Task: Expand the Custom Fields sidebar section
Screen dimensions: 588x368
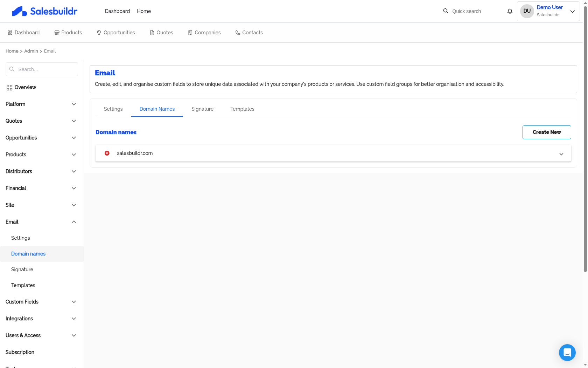Action: 42,302
